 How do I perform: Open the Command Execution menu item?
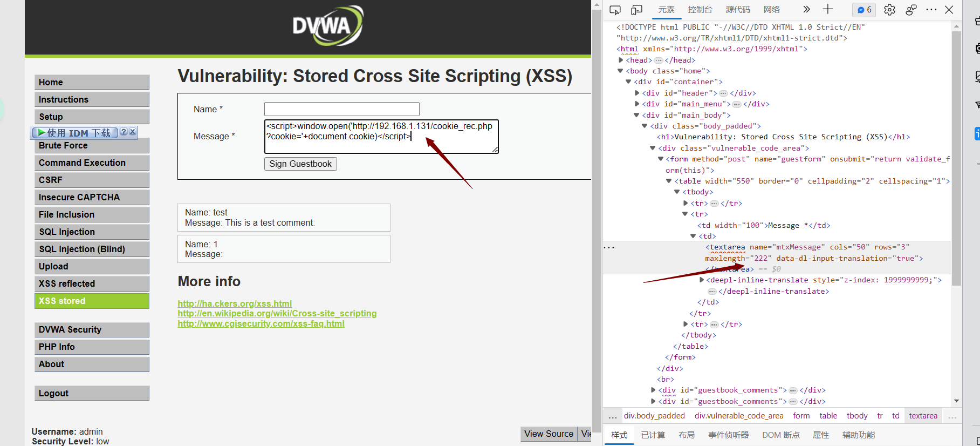92,163
